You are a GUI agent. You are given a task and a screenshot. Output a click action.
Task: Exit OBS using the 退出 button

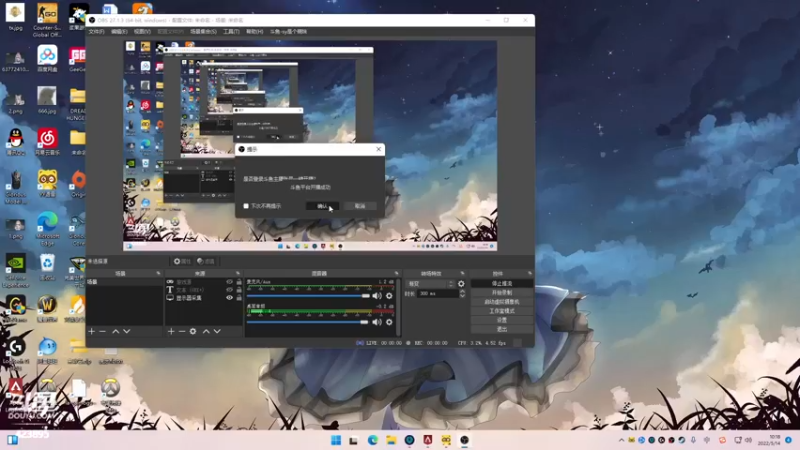pyautogui.click(x=502, y=329)
